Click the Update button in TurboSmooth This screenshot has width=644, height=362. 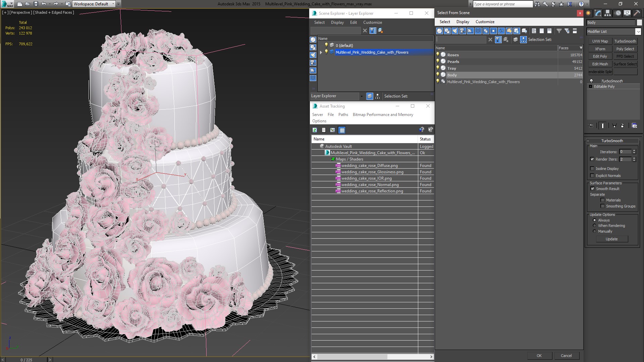tap(611, 239)
